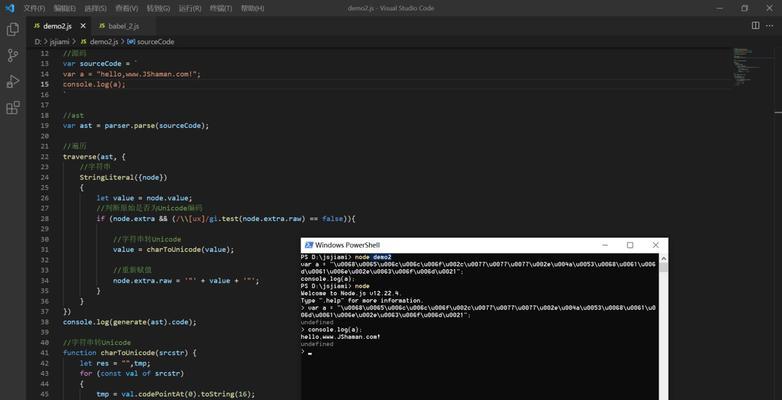Click "value = charToUnicode(value);" line

tap(173, 249)
